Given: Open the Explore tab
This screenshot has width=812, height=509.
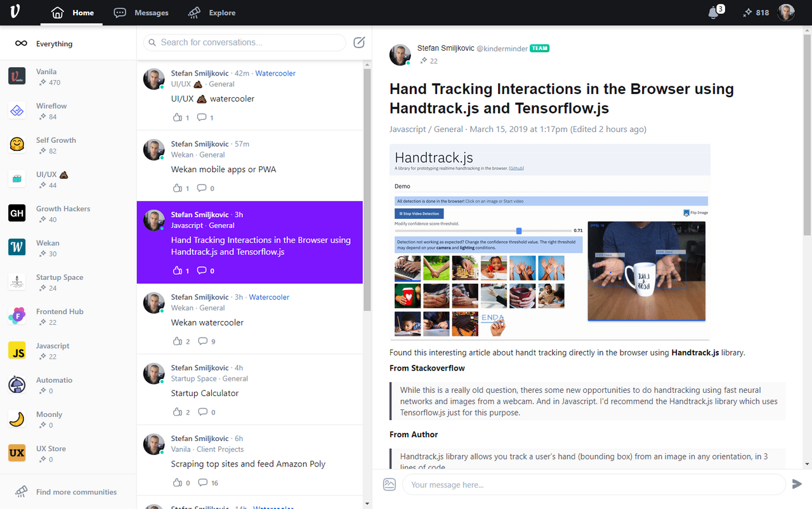Looking at the screenshot, I should 212,13.
